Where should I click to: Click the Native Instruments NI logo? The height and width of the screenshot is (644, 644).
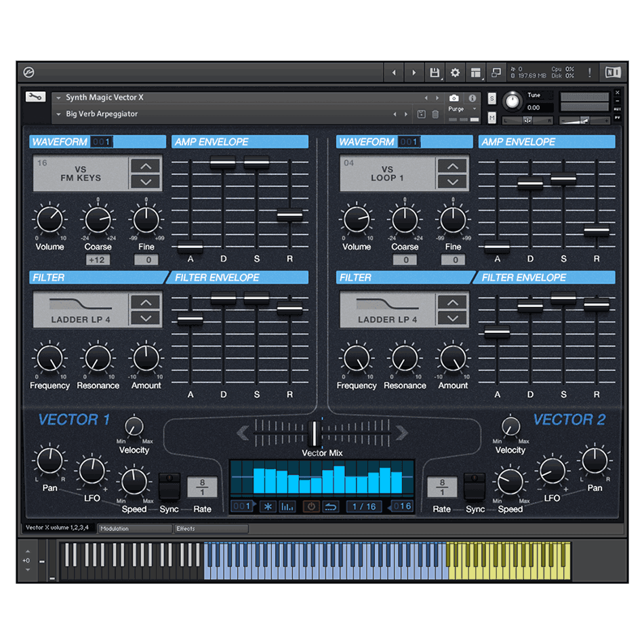click(x=613, y=73)
